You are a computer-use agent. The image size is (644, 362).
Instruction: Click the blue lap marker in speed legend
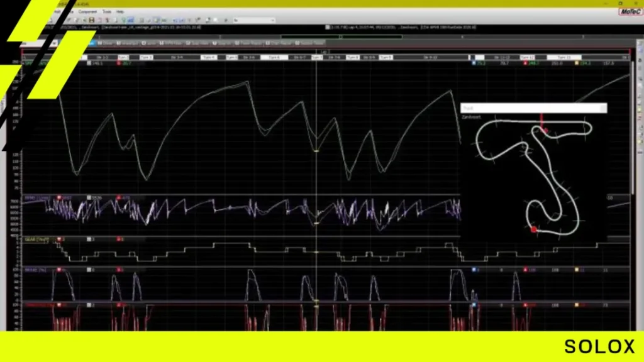[x=474, y=63]
